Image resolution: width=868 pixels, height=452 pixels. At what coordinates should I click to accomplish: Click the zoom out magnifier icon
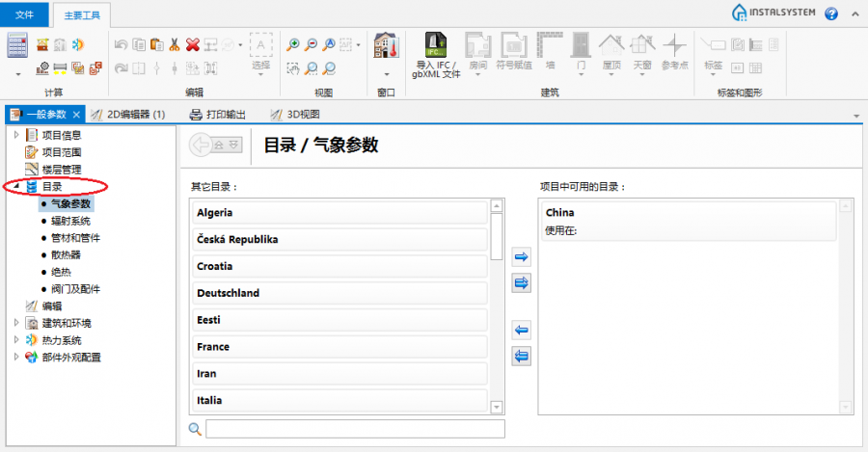(x=312, y=44)
